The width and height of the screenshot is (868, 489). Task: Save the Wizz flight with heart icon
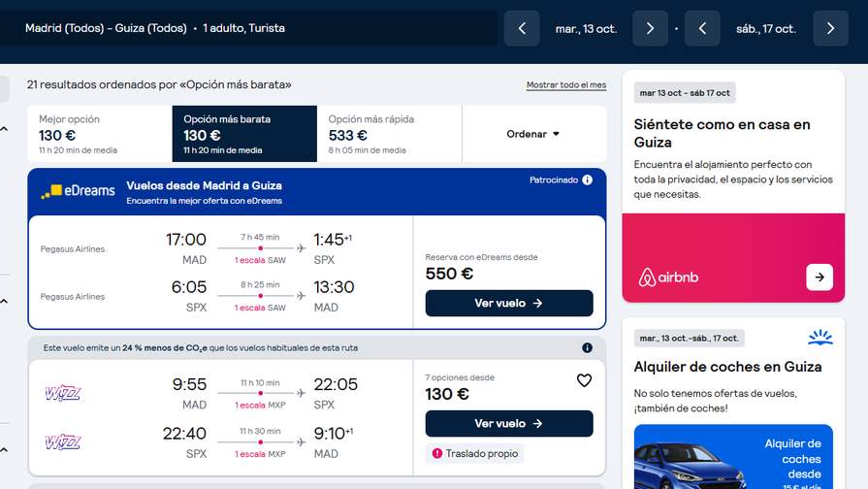(x=584, y=380)
